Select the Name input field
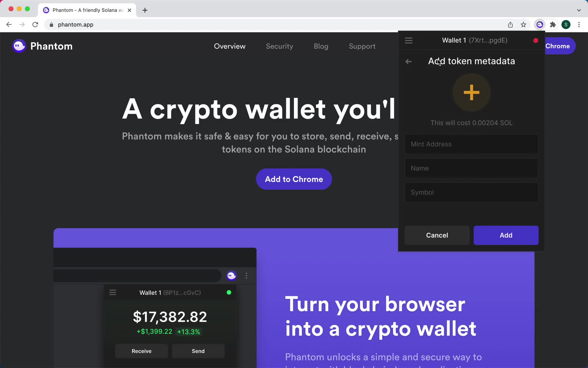 (x=471, y=168)
